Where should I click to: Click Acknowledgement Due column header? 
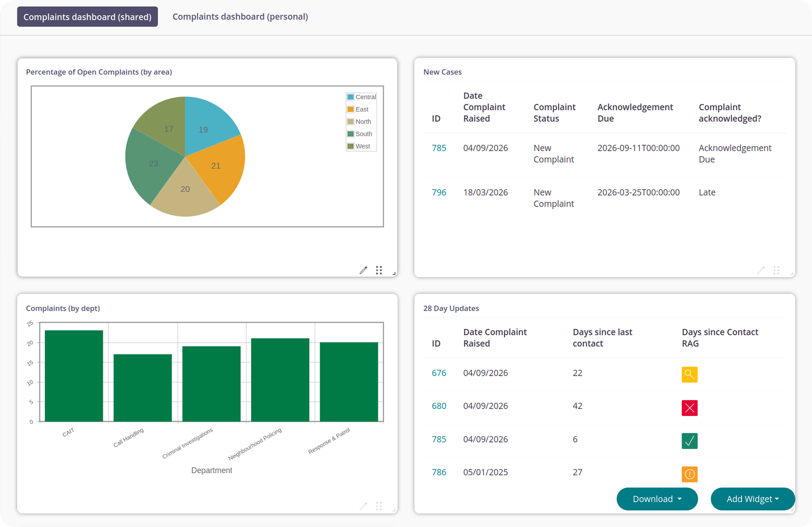[635, 113]
